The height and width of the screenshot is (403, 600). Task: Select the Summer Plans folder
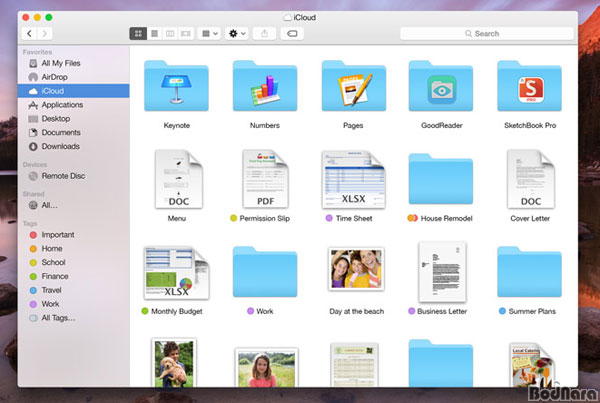pyautogui.click(x=530, y=272)
